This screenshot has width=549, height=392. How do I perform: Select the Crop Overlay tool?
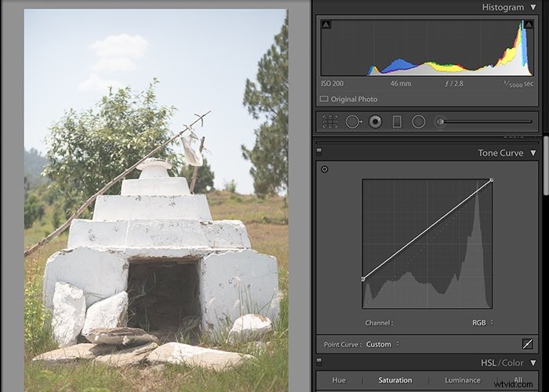pyautogui.click(x=330, y=122)
